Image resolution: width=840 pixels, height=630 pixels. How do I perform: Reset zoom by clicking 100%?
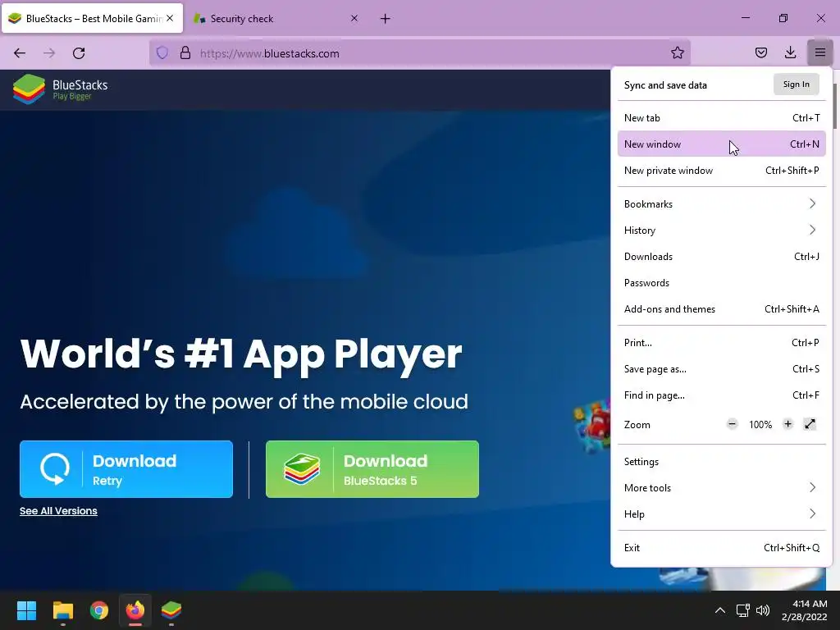(760, 425)
